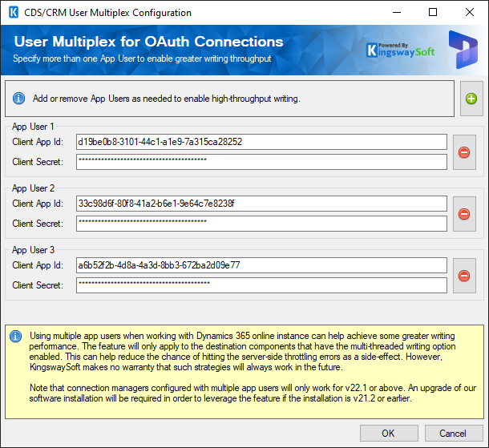Focus App User 1 Client Secret field
Screen dimensions: 489x448
point(261,162)
